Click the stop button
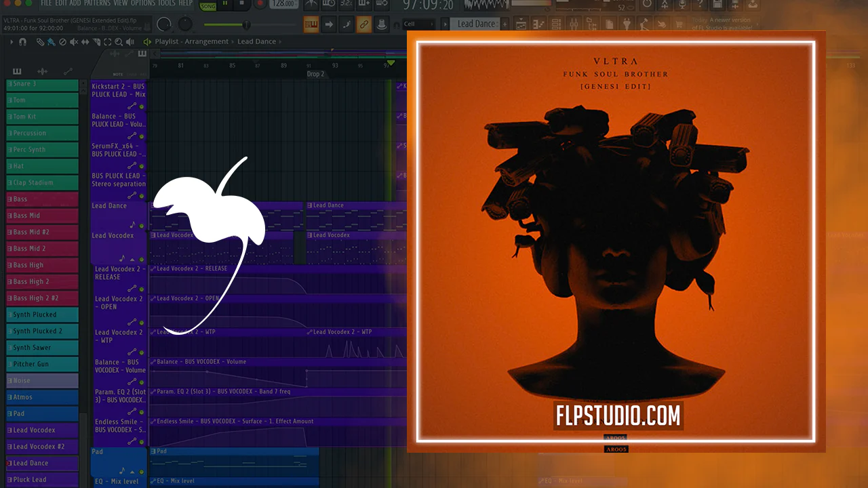This screenshot has height=488, width=868. [241, 5]
